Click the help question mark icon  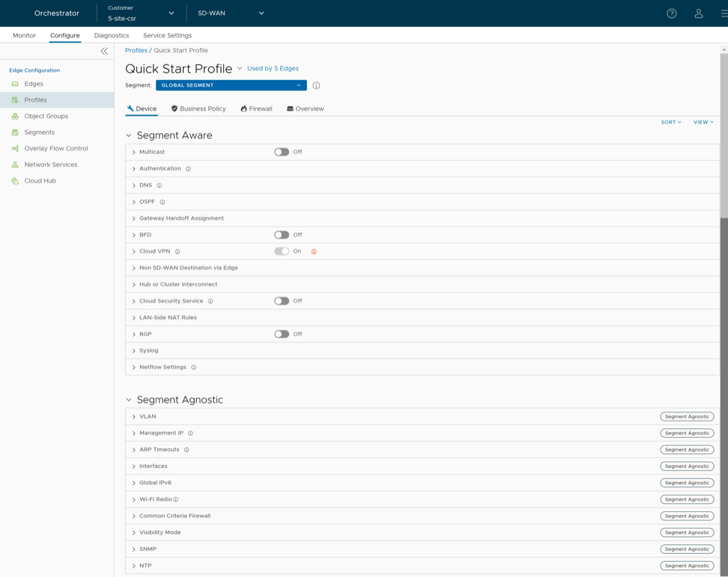[x=671, y=13]
